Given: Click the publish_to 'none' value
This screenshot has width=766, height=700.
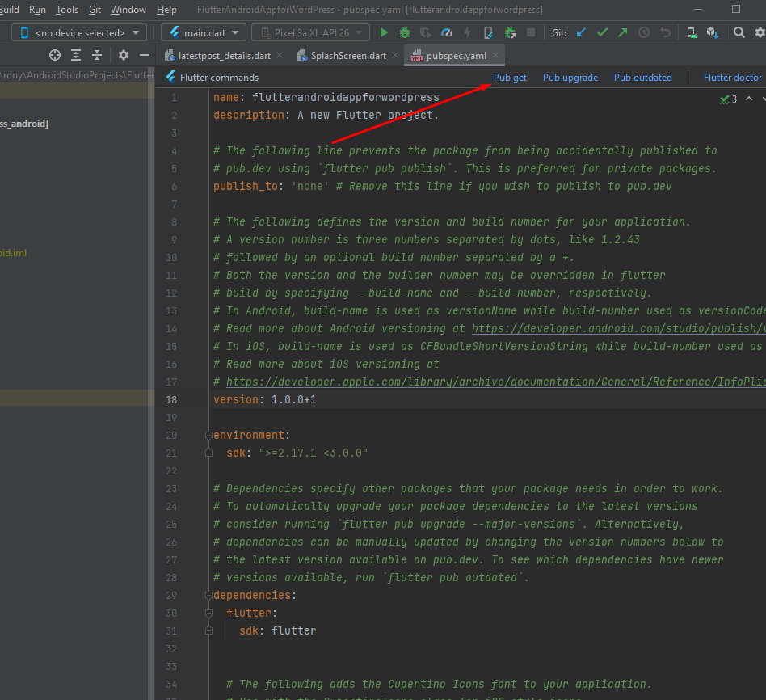Looking at the screenshot, I should pos(310,186).
